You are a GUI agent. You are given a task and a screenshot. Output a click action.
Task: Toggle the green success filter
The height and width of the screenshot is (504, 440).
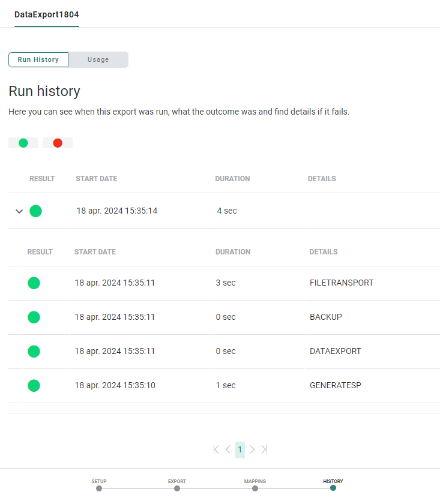coord(23,143)
